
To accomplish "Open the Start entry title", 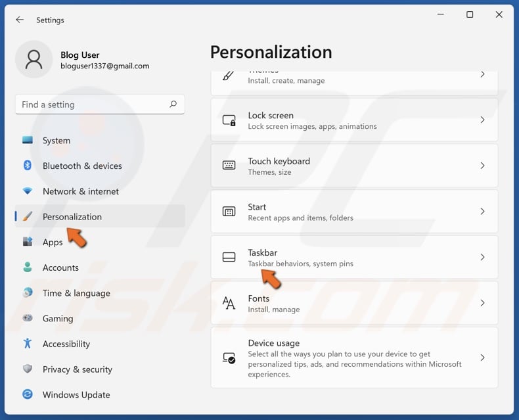I will [x=257, y=207].
